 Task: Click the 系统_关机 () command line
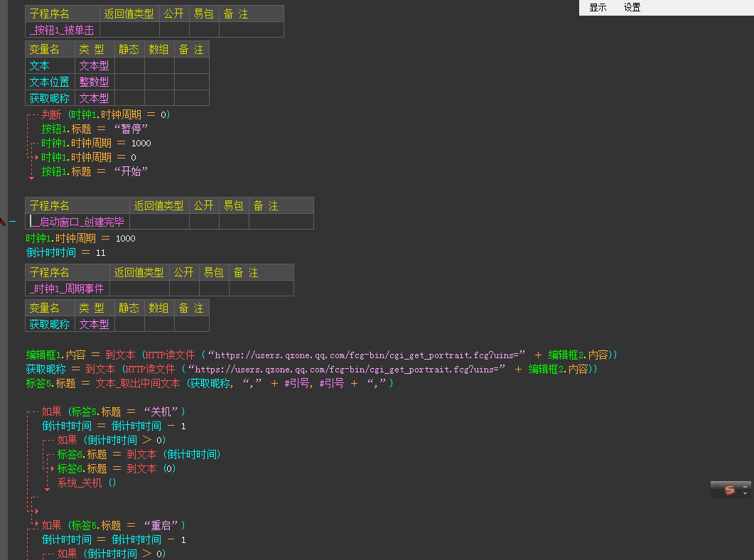(87, 483)
